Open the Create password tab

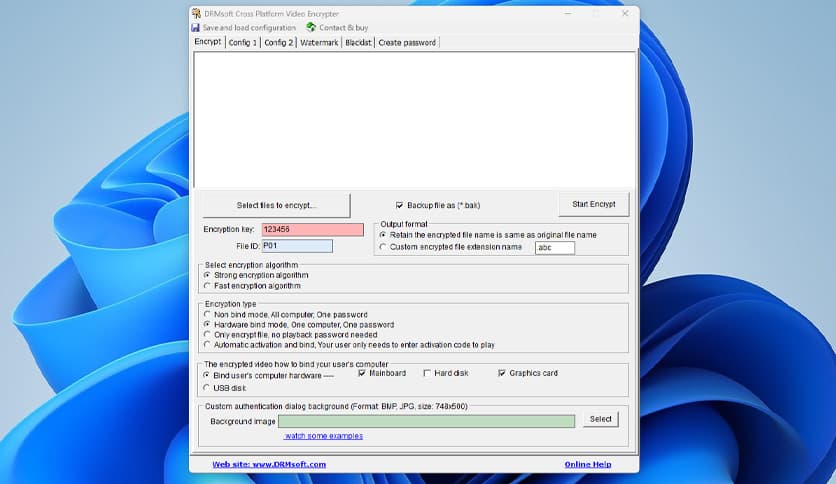pos(407,43)
